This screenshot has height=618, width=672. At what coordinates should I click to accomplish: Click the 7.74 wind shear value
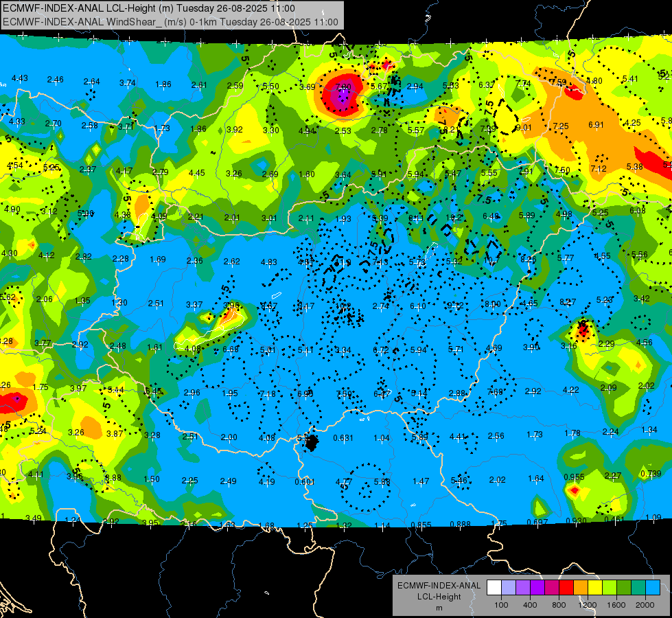coord(523,84)
